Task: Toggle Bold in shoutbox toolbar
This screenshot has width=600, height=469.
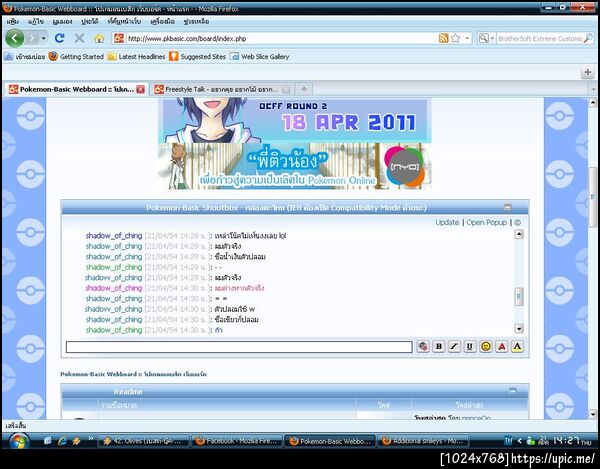Action: 439,347
